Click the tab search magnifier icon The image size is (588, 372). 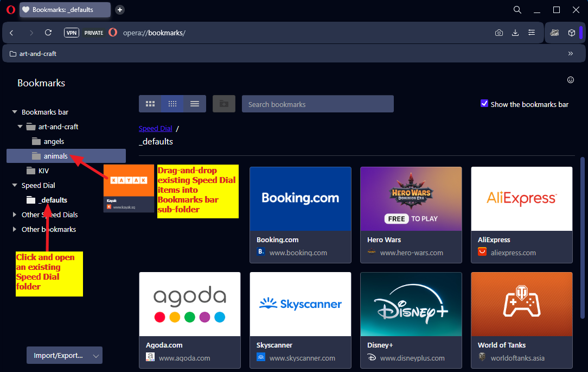pyautogui.click(x=517, y=10)
